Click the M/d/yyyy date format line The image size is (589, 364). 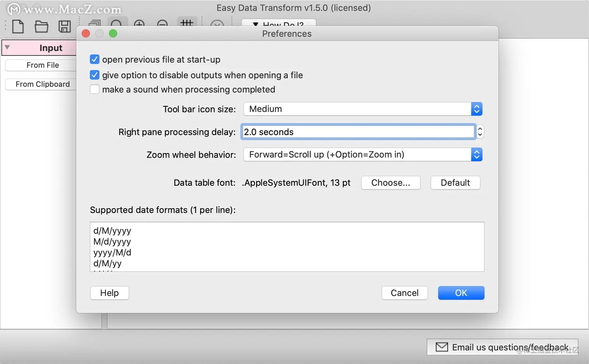click(112, 242)
